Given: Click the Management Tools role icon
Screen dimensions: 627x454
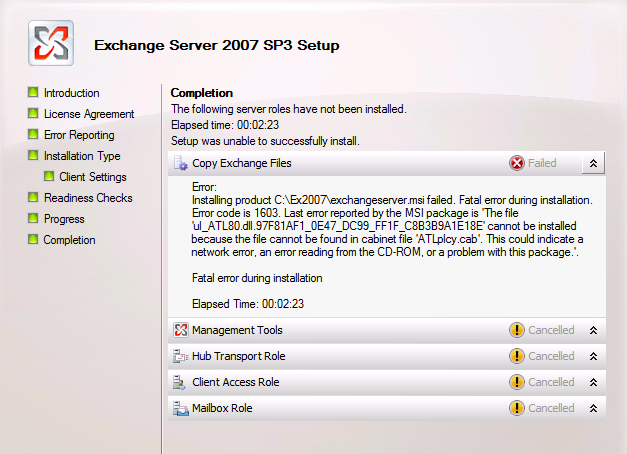Looking at the screenshot, I should click(x=181, y=330).
